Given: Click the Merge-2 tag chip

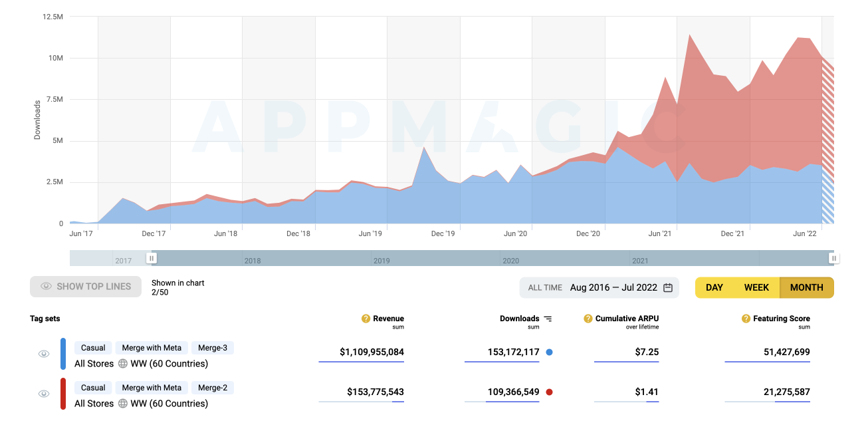Looking at the screenshot, I should [x=213, y=388].
